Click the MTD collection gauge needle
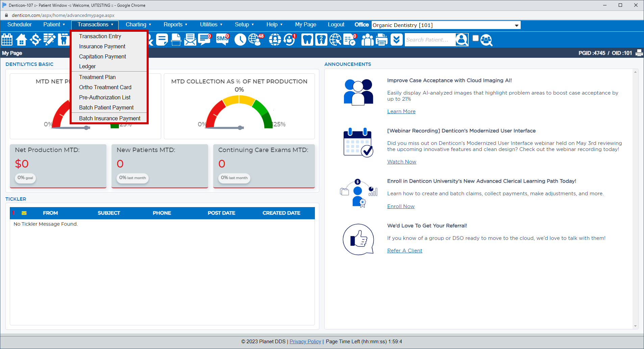This screenshot has width=644, height=349. tap(224, 128)
